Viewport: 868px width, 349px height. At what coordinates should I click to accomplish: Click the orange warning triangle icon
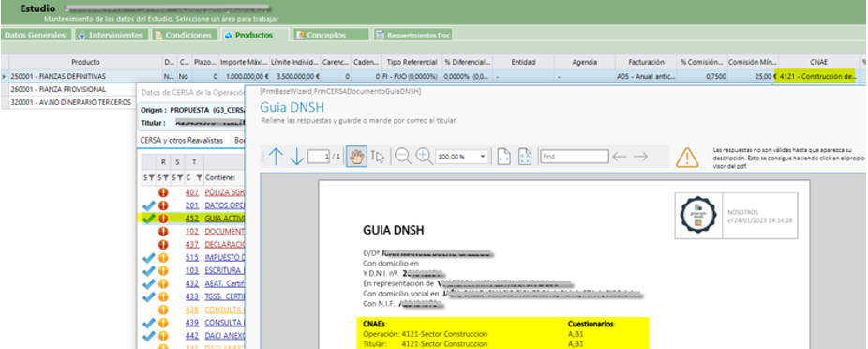tap(687, 158)
